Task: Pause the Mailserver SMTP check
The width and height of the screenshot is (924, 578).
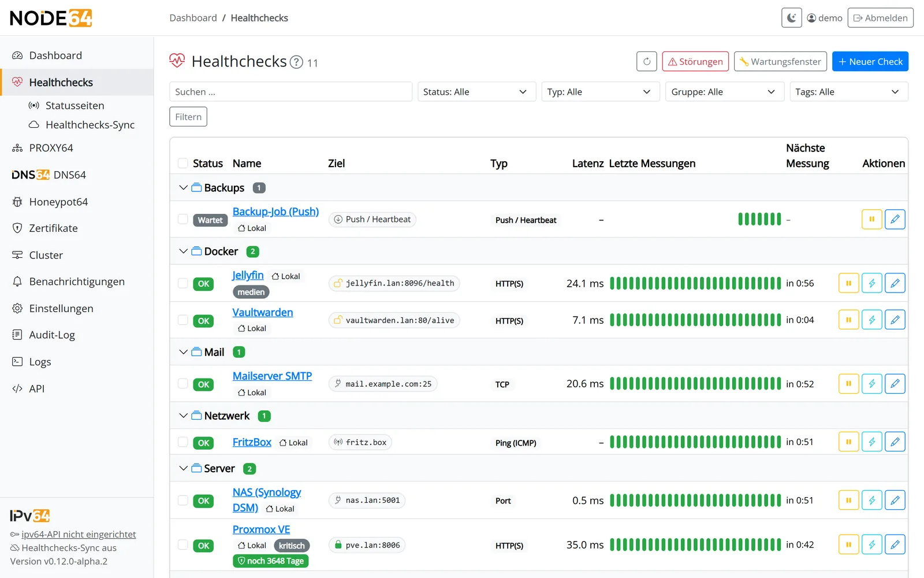Action: (849, 384)
